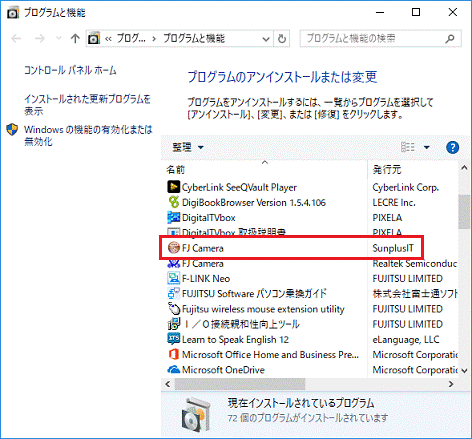Sort by the 名前 column header
Viewport: 472px width, 439px height.
pyautogui.click(x=176, y=170)
